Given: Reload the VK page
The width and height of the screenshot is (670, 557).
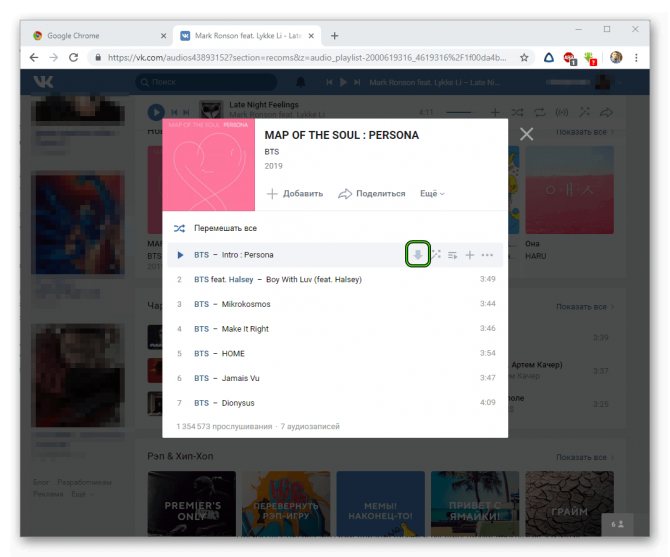Looking at the screenshot, I should [x=73, y=57].
